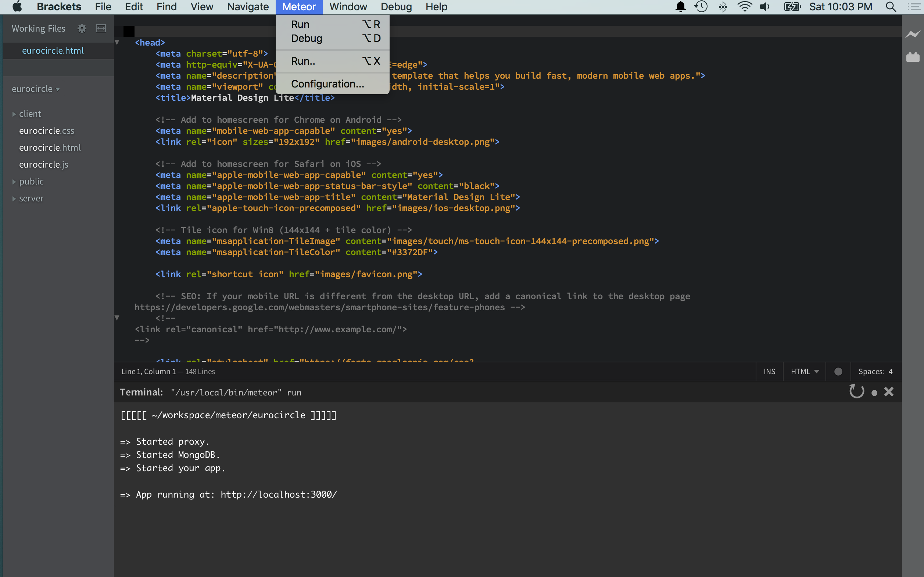924x577 pixels.
Task: Click the Bluetooth menu bar icon
Action: click(723, 7)
